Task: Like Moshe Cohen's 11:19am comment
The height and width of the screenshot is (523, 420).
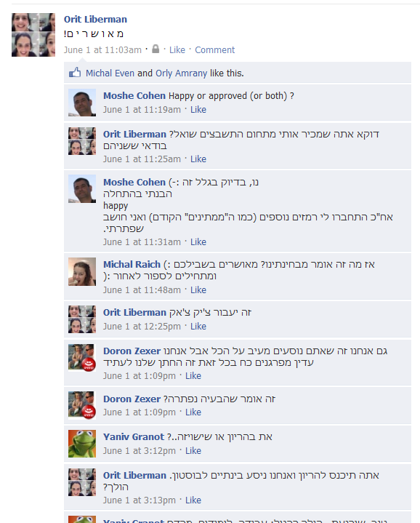Action: pyautogui.click(x=198, y=109)
